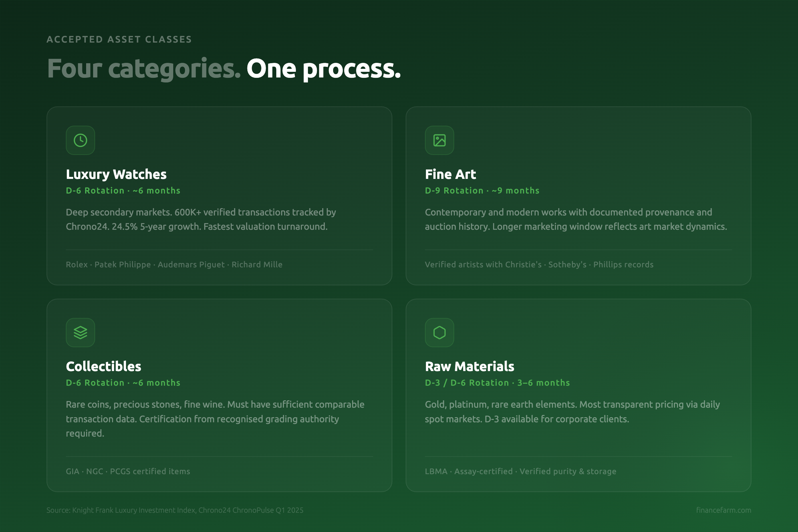Click the Knight Frank source footnote
This screenshot has height=532, width=798.
[x=175, y=510]
